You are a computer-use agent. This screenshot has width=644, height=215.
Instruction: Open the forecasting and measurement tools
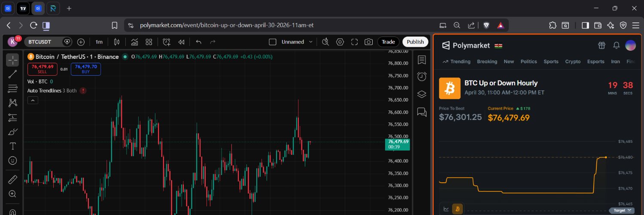[12, 117]
